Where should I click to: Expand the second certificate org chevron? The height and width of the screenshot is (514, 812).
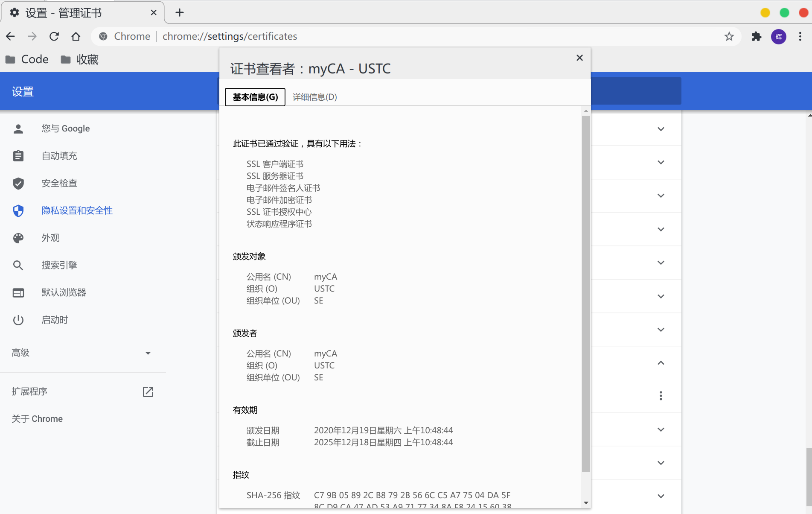[x=661, y=162]
